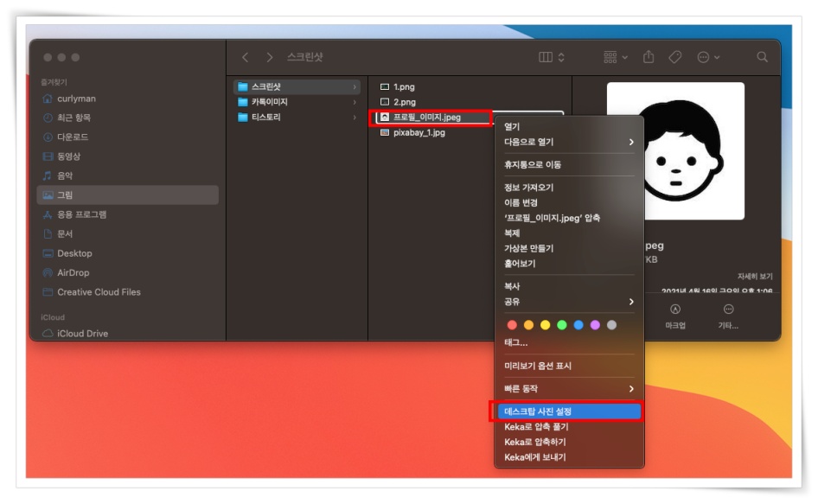Screen dimensions: 818x504
Task: Open the more actions ellipsis menu
Action: click(708, 57)
